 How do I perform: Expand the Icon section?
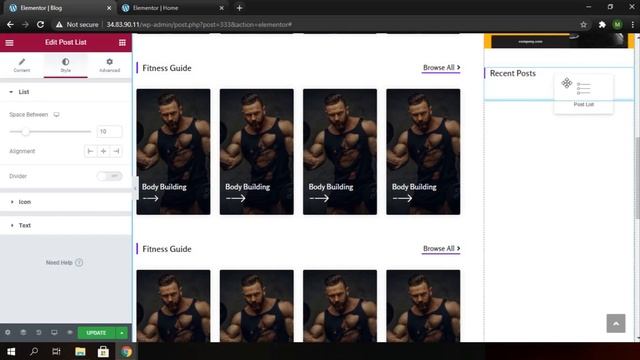click(65, 202)
